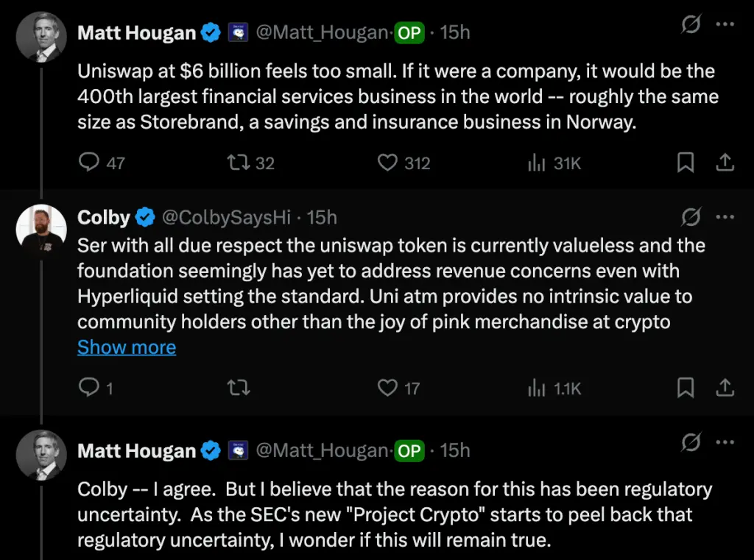Screen dimensions: 754x560
Task: Open @ColbySaysHi profile handle link
Action: [x=226, y=218]
